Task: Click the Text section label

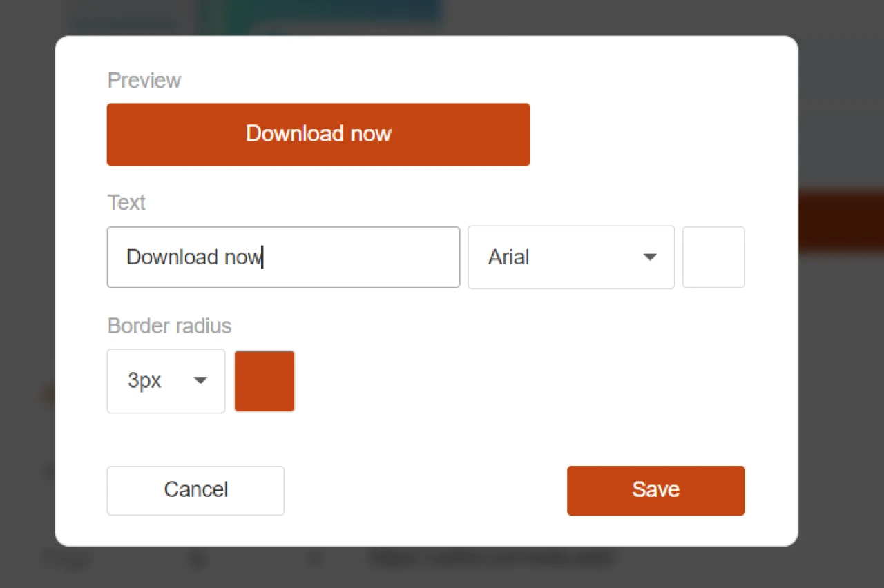Action: pos(126,202)
